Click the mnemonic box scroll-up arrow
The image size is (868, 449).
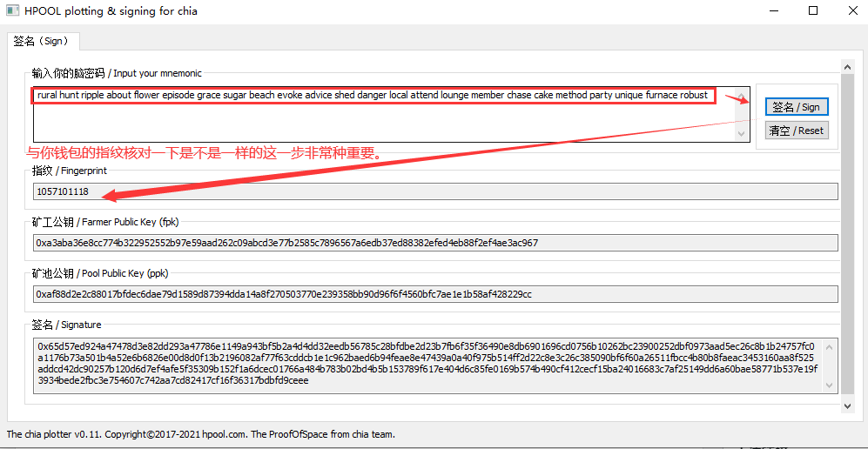(741, 95)
